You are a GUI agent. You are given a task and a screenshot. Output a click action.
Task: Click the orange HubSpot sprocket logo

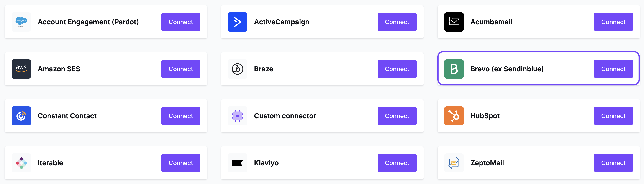click(x=454, y=116)
